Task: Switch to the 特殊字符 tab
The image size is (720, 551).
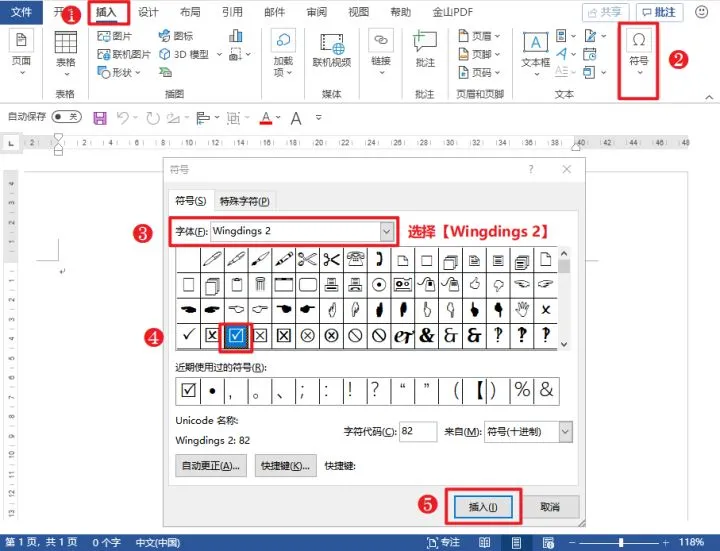Action: [244, 201]
